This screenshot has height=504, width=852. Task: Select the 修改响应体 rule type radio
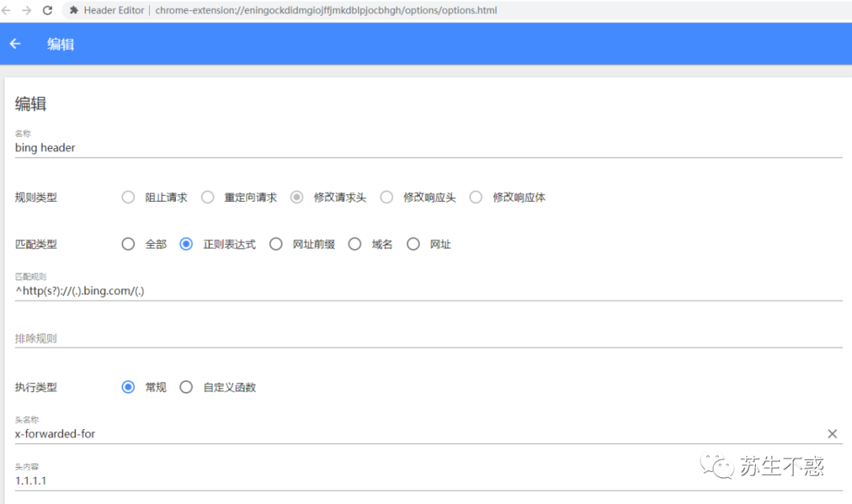(476, 197)
